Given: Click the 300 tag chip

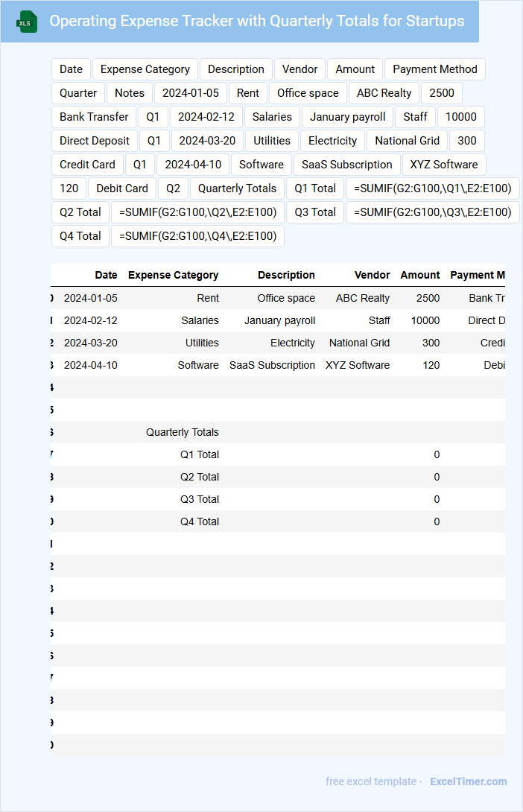Looking at the screenshot, I should click(x=467, y=141).
